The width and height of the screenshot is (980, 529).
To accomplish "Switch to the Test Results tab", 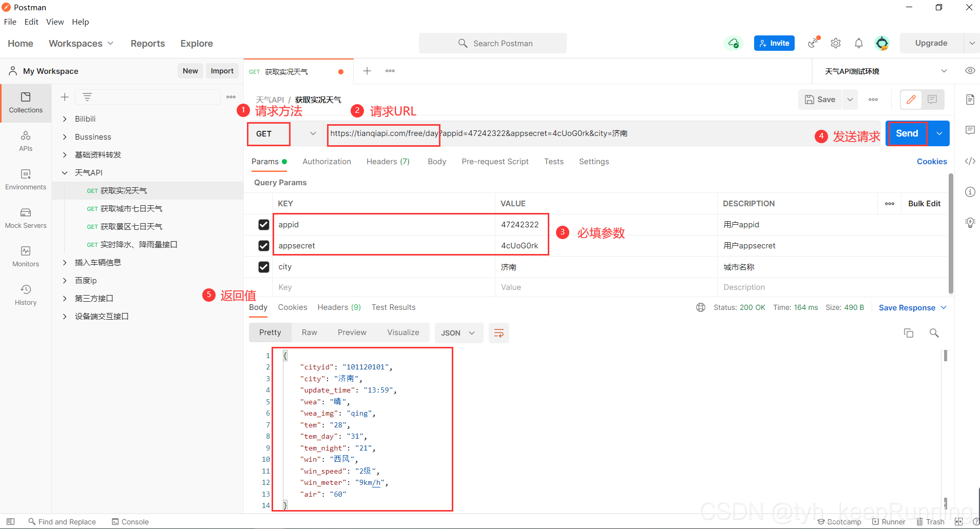I will point(394,307).
